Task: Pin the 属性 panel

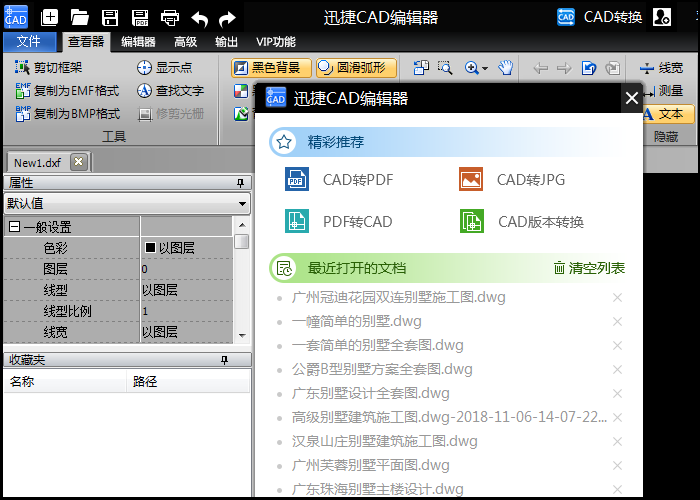Action: point(240,183)
